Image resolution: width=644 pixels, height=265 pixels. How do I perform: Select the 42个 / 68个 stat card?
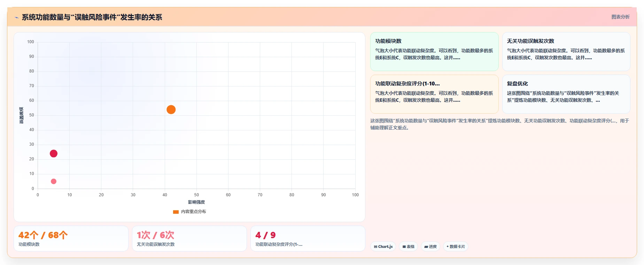[71, 238]
